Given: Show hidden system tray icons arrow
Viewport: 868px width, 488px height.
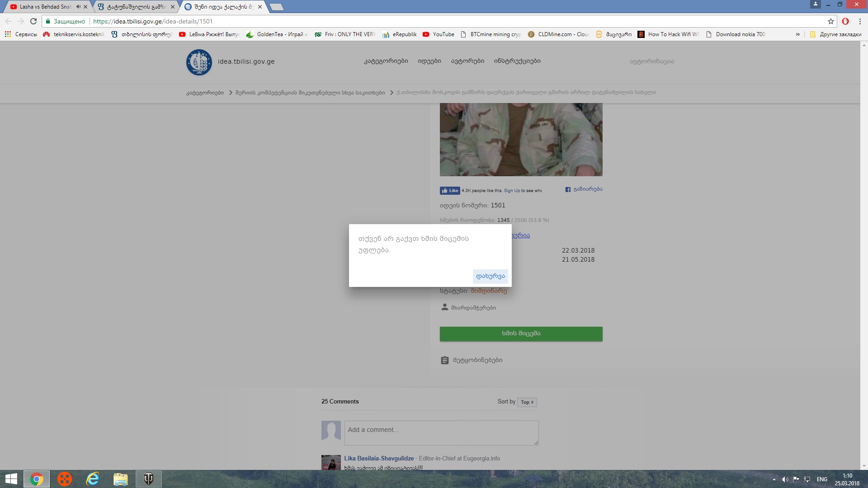Looking at the screenshot, I should [774, 479].
